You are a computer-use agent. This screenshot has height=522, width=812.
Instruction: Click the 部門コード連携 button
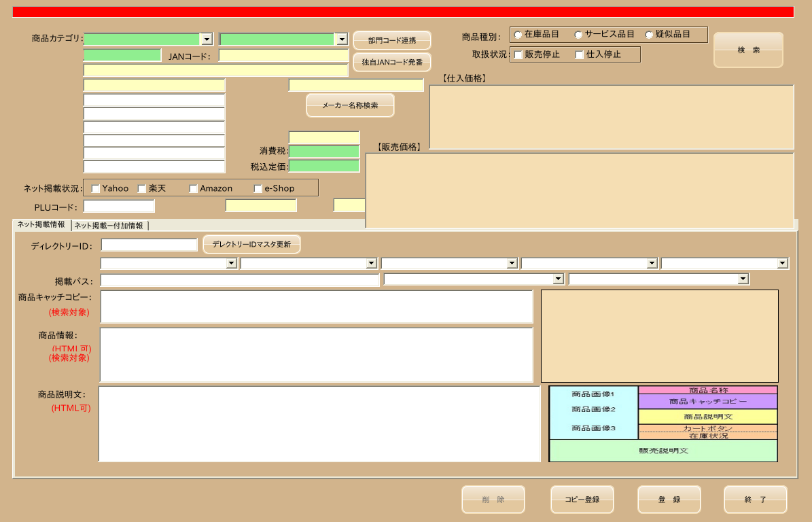click(x=392, y=40)
